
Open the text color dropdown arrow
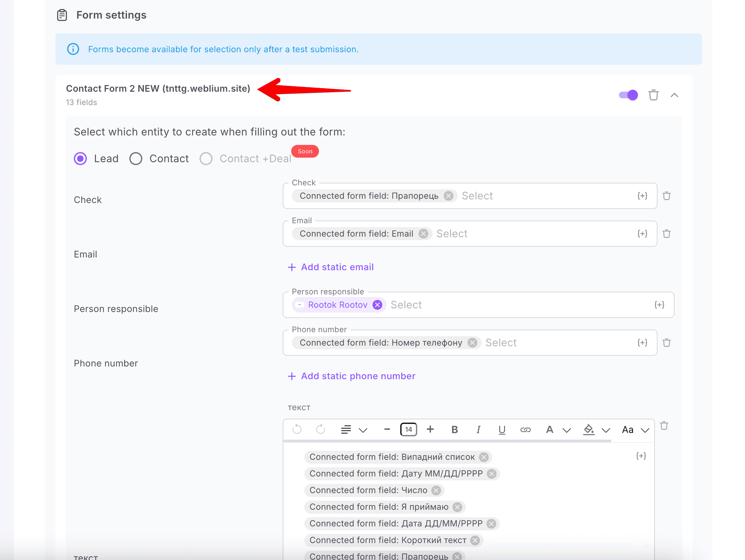[x=567, y=430]
